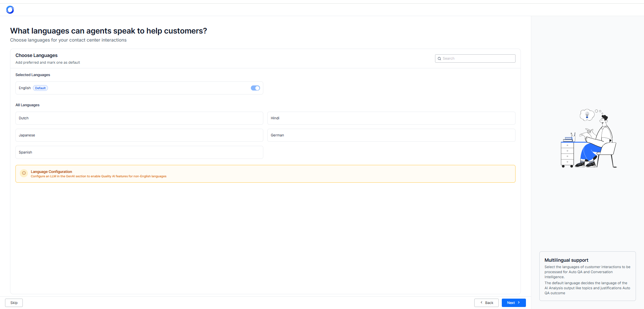This screenshot has height=309, width=644.
Task: Click the Default badge next to English
Action: pyautogui.click(x=40, y=88)
